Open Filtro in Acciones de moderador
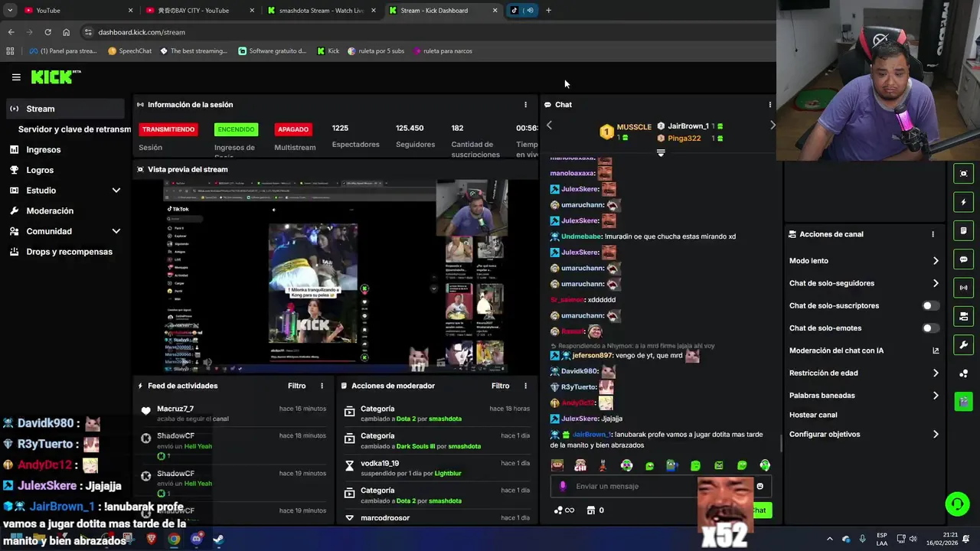This screenshot has width=980, height=551. [500, 386]
